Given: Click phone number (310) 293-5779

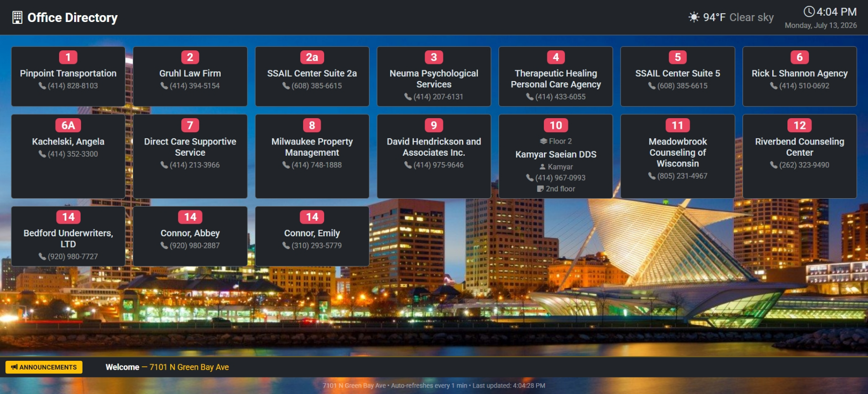Looking at the screenshot, I should 317,246.
